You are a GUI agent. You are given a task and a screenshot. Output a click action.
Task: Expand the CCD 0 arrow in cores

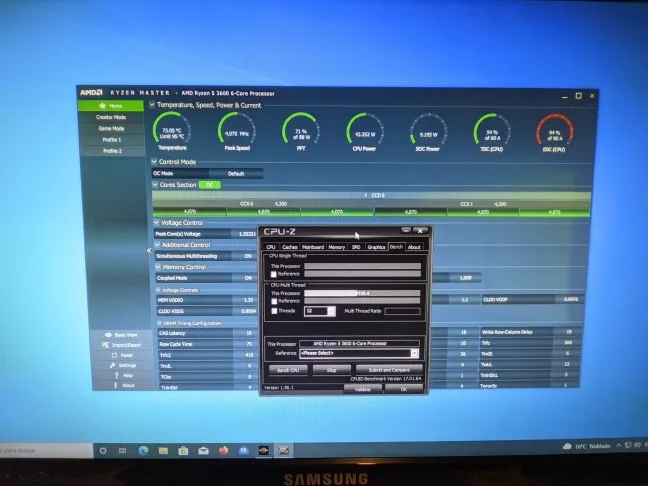tap(366, 195)
